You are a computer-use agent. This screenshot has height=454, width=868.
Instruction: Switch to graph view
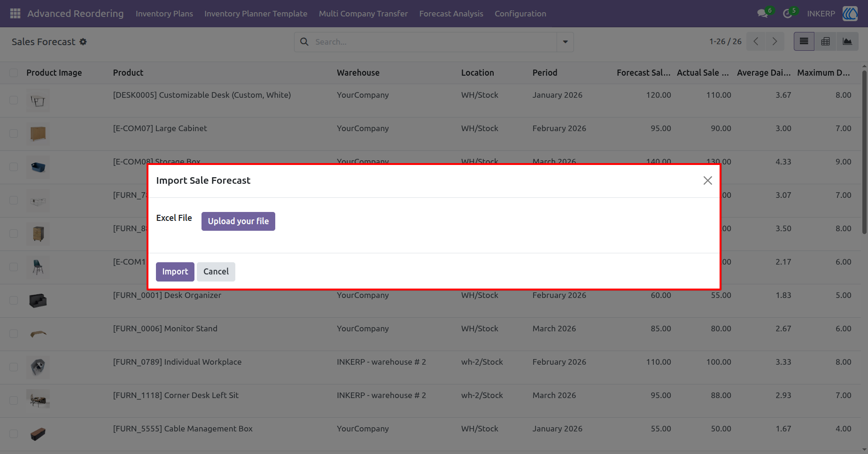847,41
